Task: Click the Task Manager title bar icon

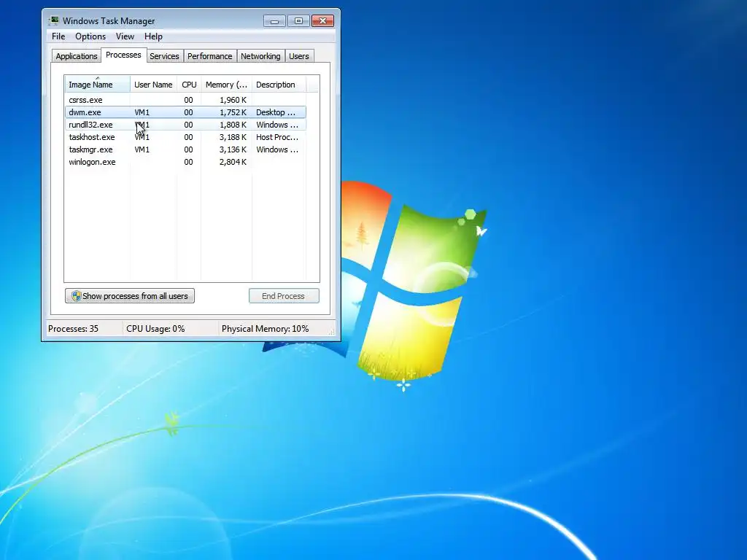Action: [x=54, y=20]
